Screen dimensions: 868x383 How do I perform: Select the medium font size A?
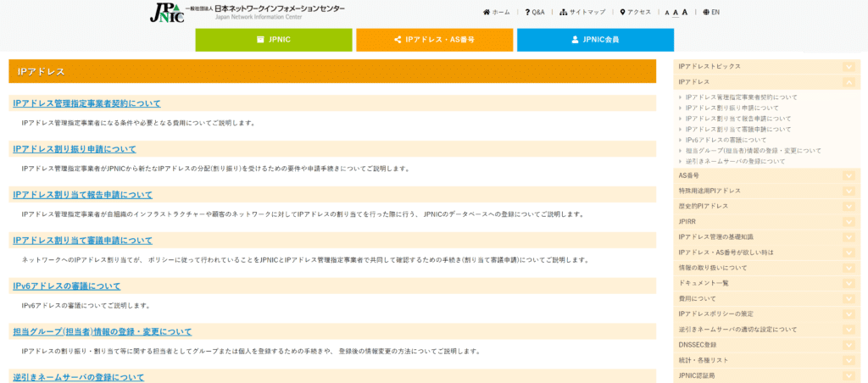[x=676, y=12]
